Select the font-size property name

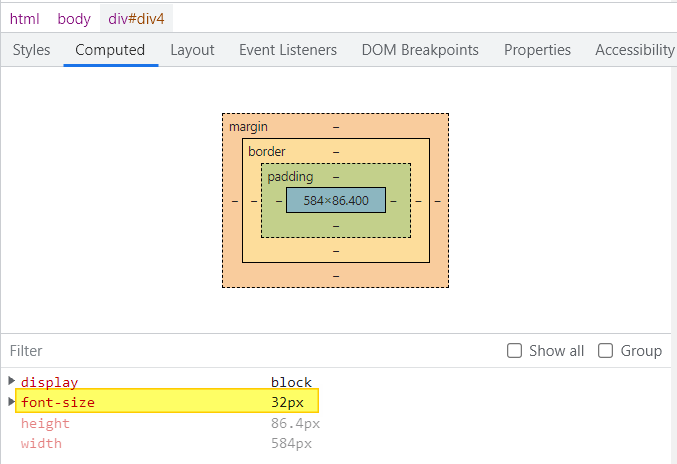tap(58, 402)
